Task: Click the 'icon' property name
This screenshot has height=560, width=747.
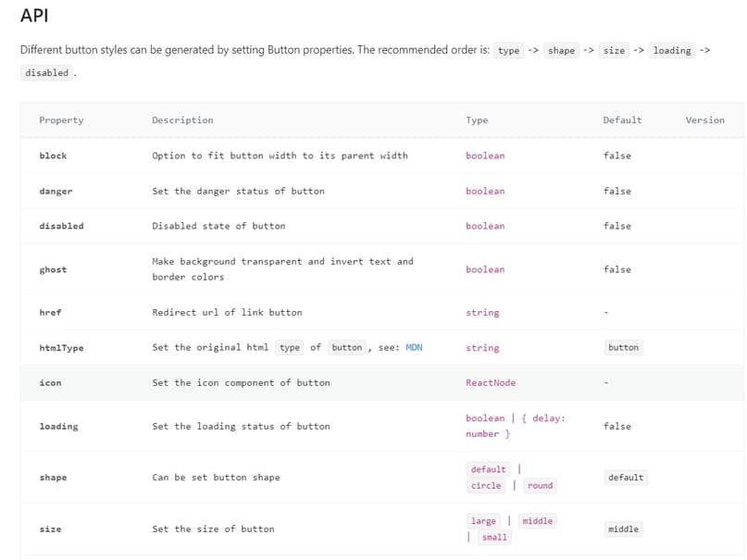Action: click(x=50, y=382)
